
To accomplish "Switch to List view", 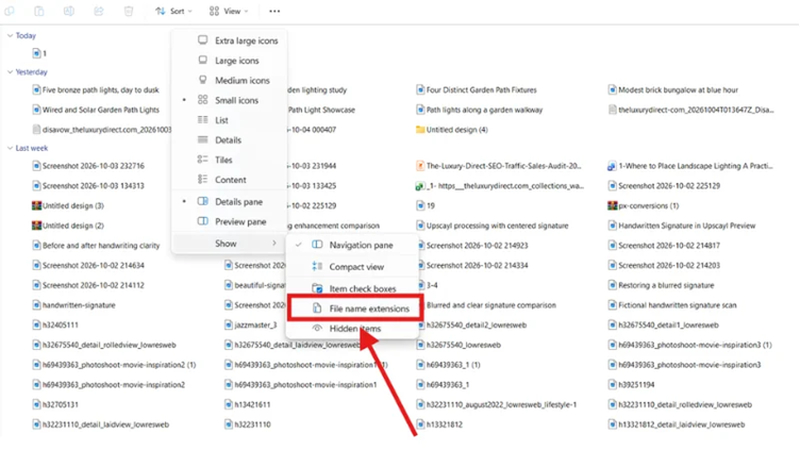I will click(230, 120).
